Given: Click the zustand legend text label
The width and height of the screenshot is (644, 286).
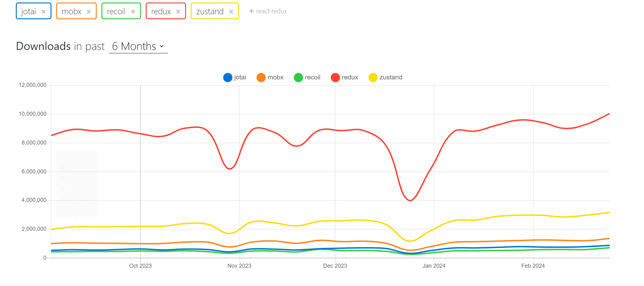Looking at the screenshot, I should coord(391,77).
